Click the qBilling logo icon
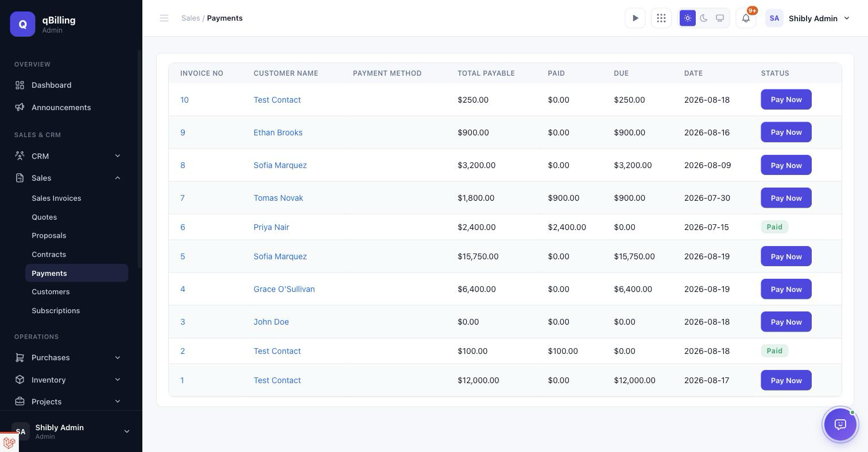 tap(23, 24)
